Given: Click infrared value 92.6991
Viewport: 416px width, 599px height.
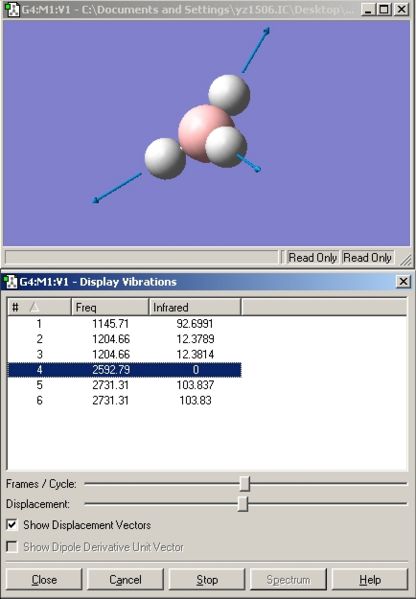Looking at the screenshot, I should click(x=195, y=324).
